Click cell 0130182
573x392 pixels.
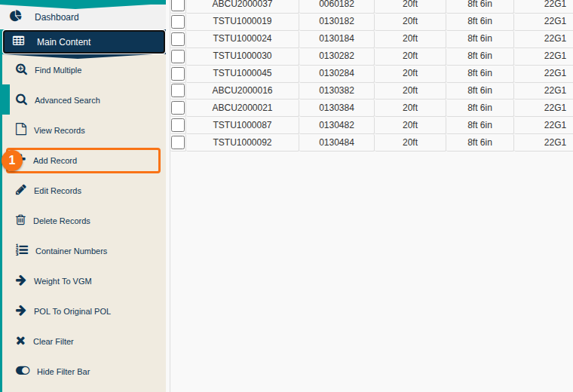[x=336, y=21]
